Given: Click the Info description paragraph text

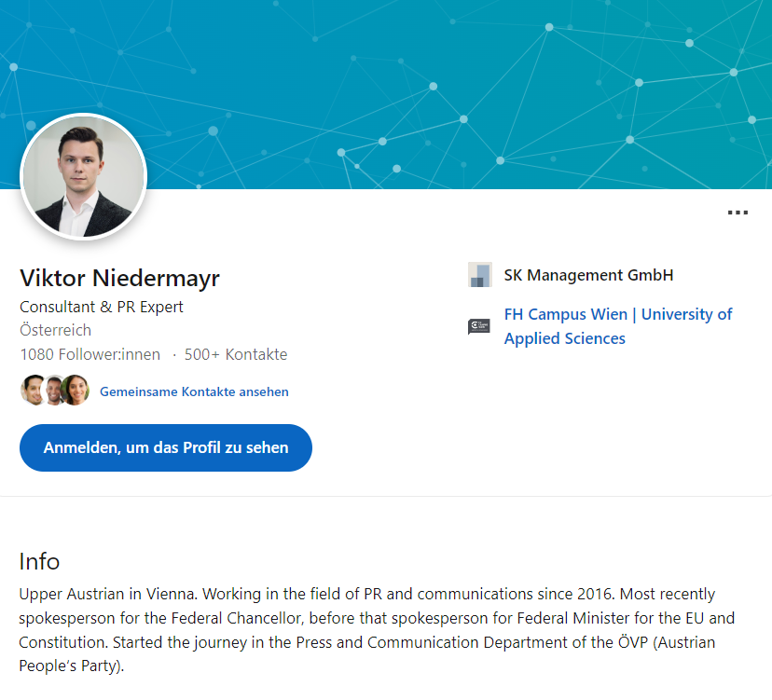Looking at the screenshot, I should click(x=377, y=629).
